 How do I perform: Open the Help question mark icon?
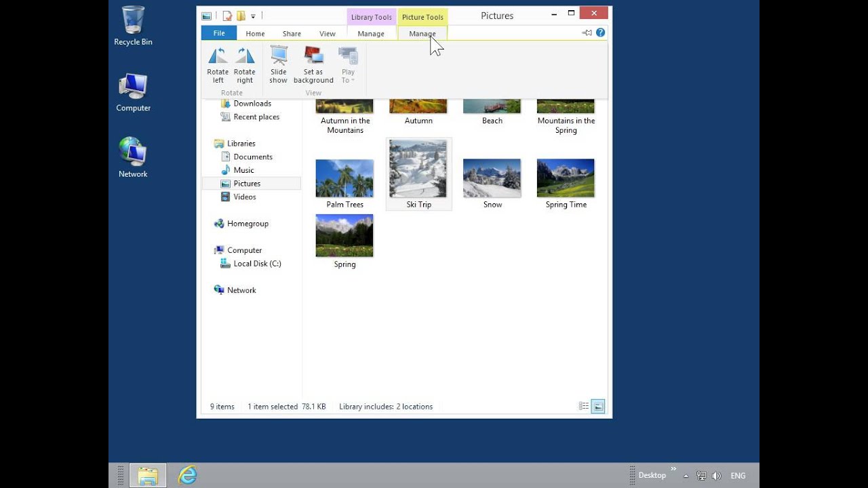[600, 33]
